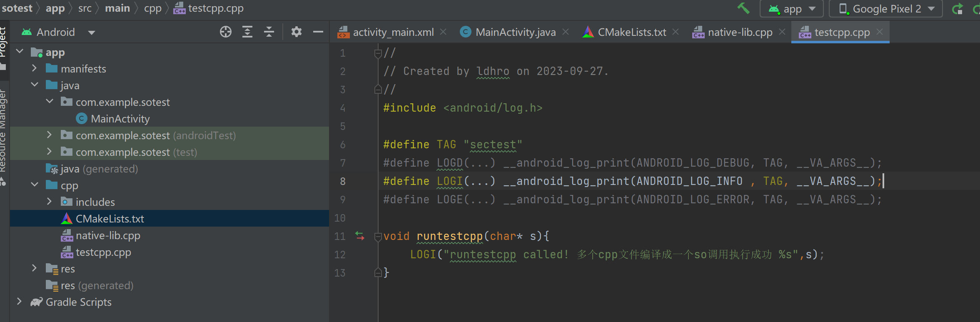Open the app run configuration dropdown
Screen dimensions: 980x322
pyautogui.click(x=792, y=9)
